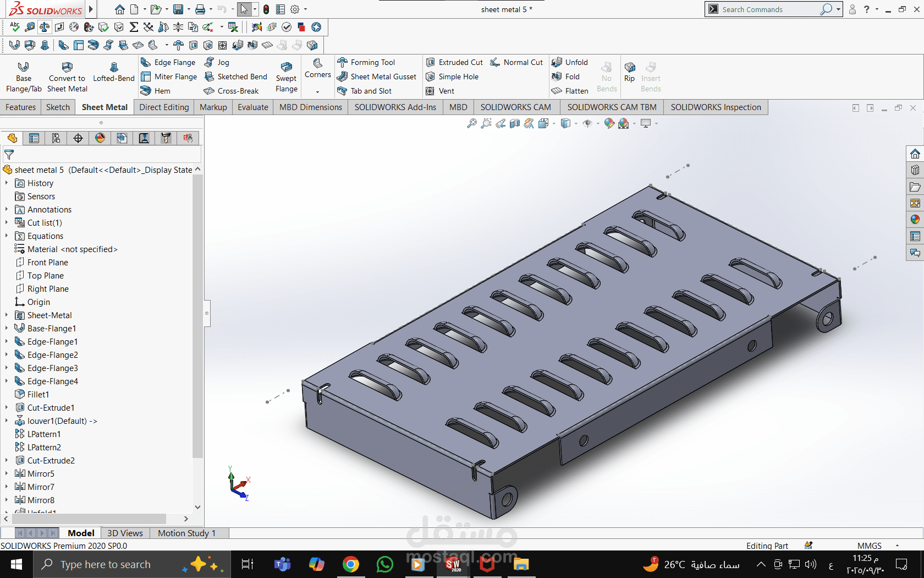Expand the Cut list(1) folder
This screenshot has width=924, height=578.
point(6,222)
